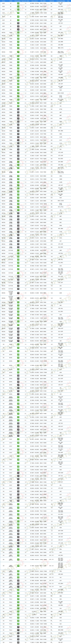Click 'AHF, ASV' engine code in Audi A3 row
Viewport: 71px width, 644px height.
61,23
